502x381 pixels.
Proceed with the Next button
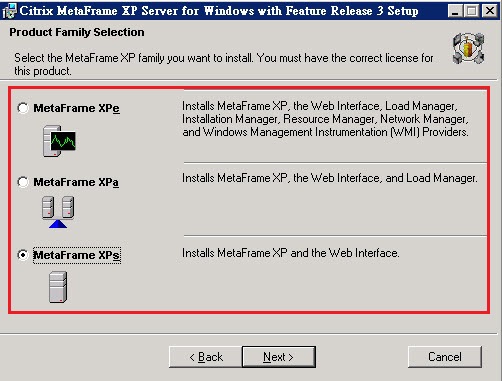click(x=279, y=357)
